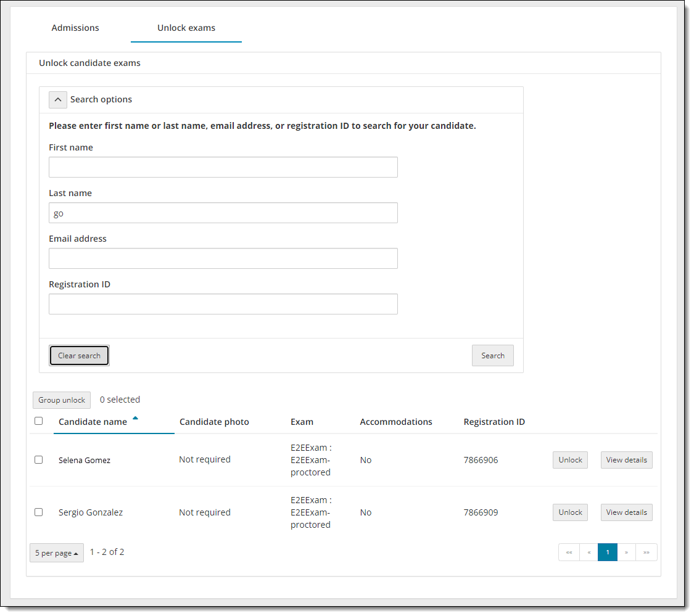Click the Group unlock button
This screenshot has width=694, height=616.
tap(62, 400)
